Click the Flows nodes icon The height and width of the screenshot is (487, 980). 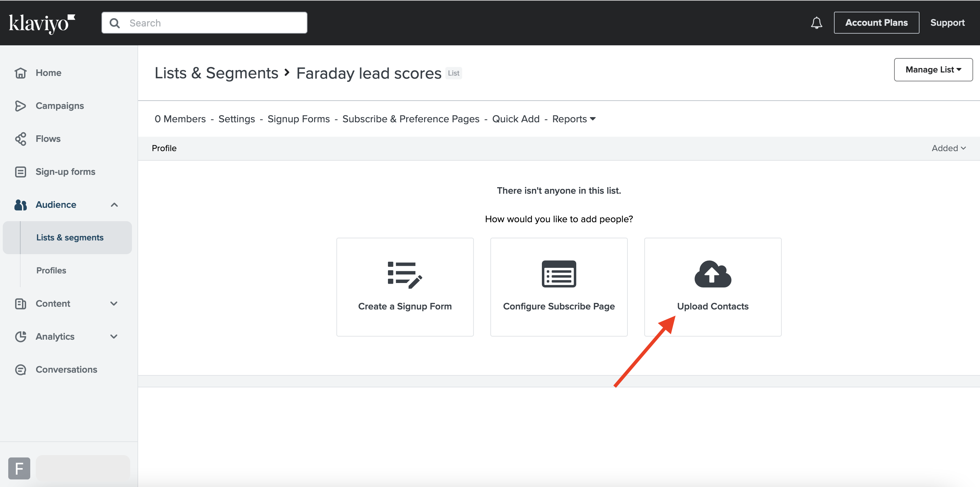click(21, 139)
